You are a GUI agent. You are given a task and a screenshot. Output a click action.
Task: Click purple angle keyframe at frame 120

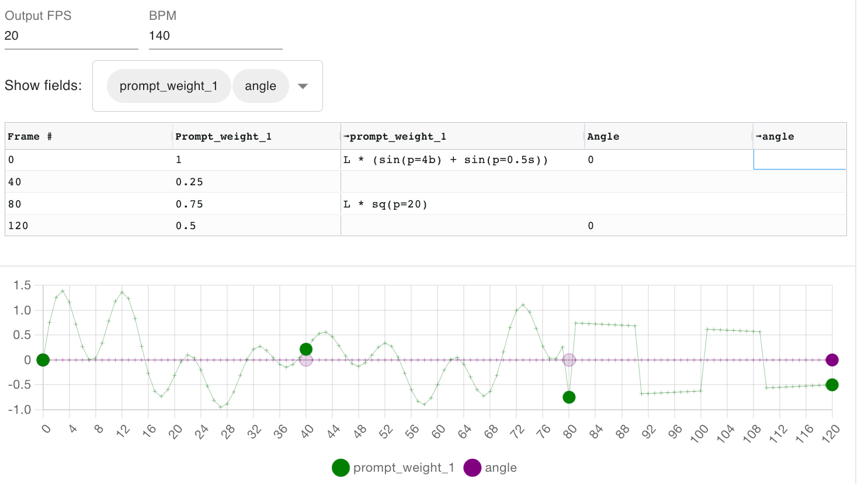(832, 360)
